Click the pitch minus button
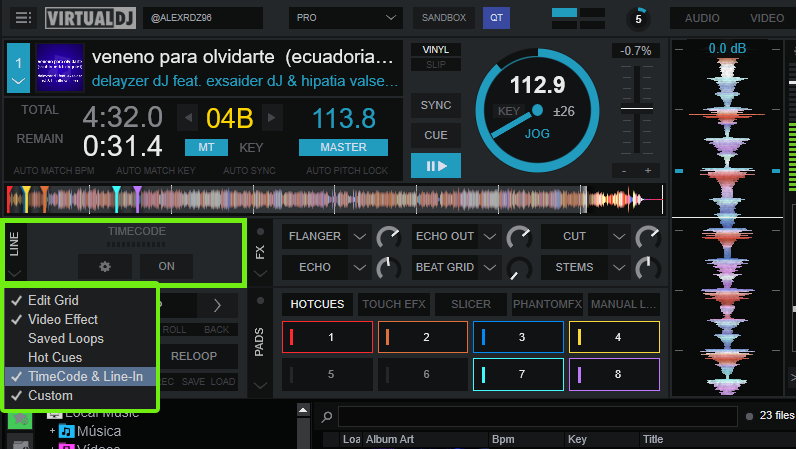 tap(624, 171)
